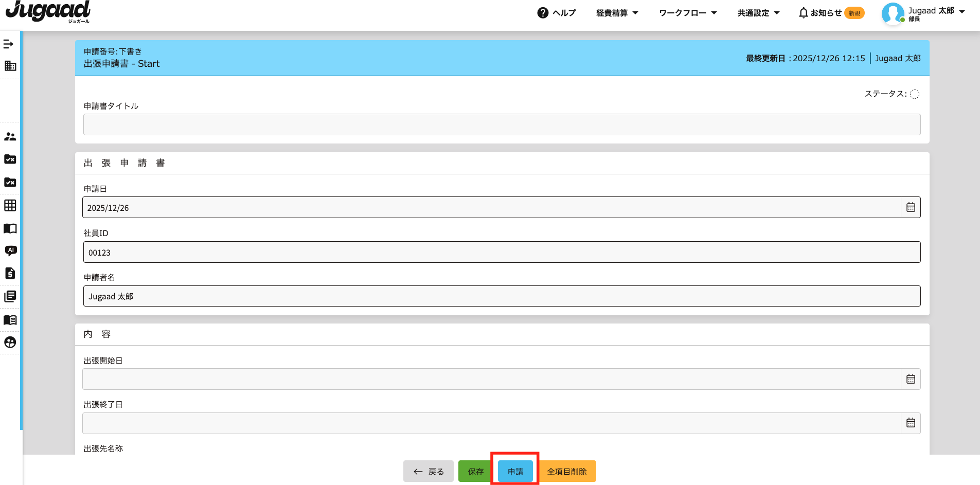980x485 pixels.
Task: Open calendar picker for 出張開始日
Action: tap(911, 379)
